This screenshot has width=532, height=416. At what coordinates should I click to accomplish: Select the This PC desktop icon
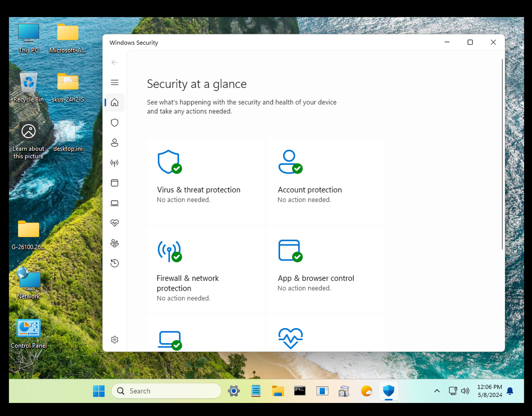[x=29, y=38]
